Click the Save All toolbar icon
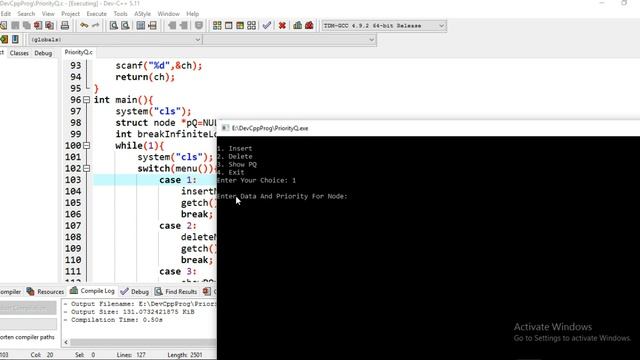 27,25
